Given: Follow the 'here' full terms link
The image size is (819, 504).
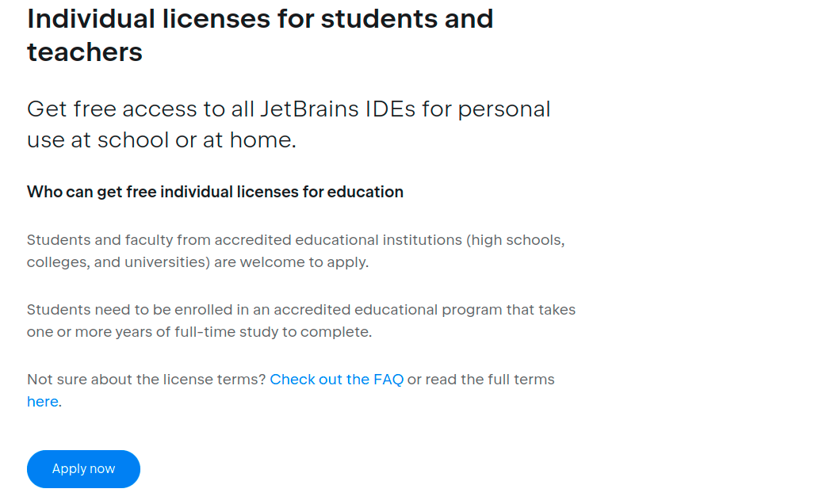Looking at the screenshot, I should (43, 402).
